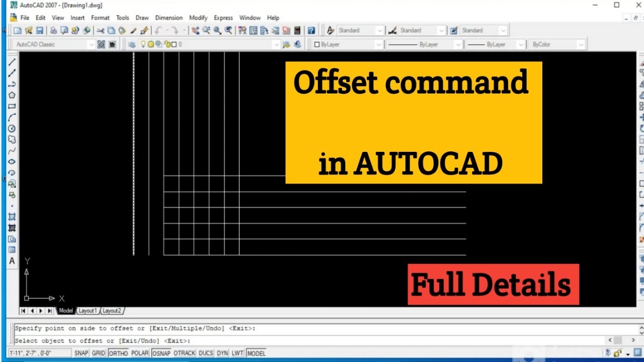
Task: Select the Table tool
Action: point(12,250)
